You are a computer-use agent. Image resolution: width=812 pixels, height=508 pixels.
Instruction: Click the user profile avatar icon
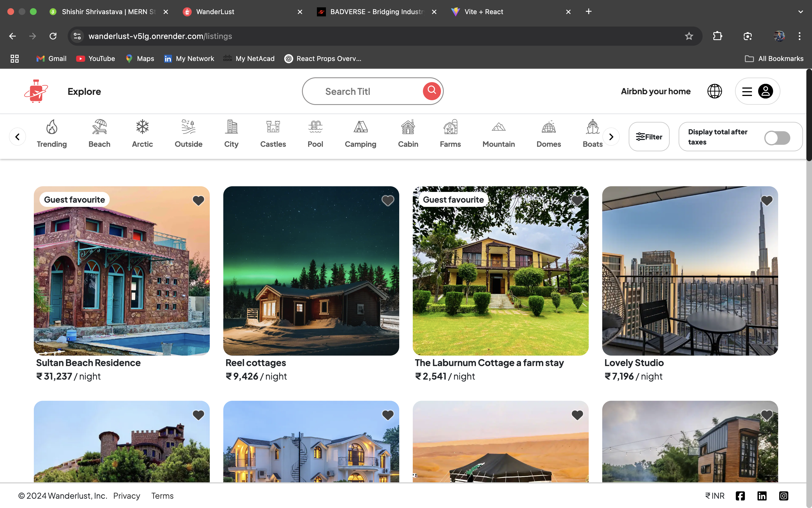[765, 91]
